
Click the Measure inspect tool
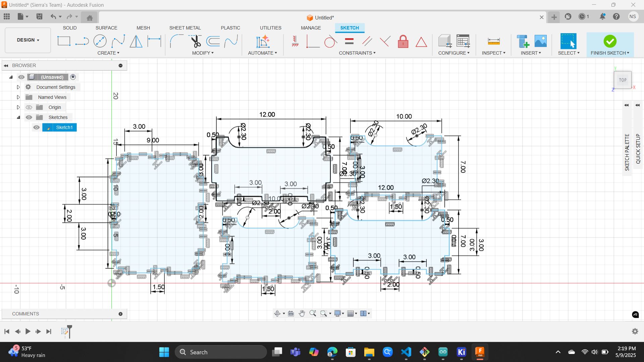click(x=494, y=41)
